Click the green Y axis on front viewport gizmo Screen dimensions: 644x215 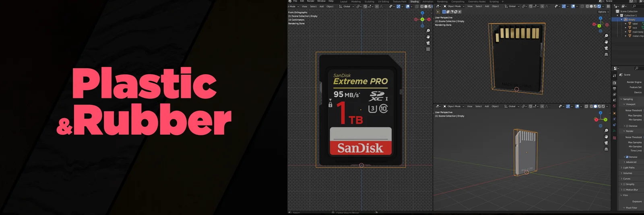[x=422, y=19]
